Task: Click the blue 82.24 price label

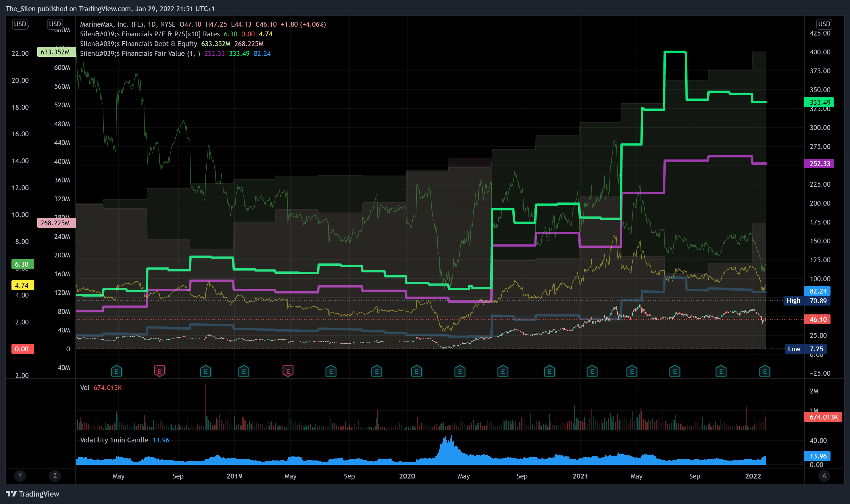Action: coord(817,291)
